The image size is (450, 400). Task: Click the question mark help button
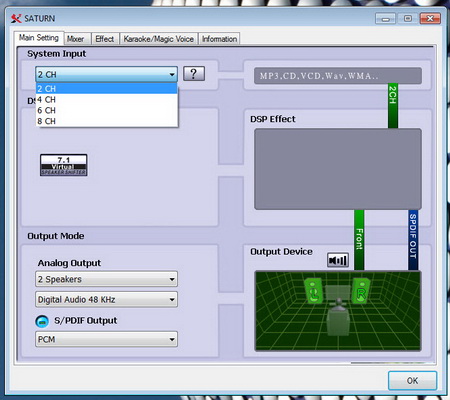[194, 74]
